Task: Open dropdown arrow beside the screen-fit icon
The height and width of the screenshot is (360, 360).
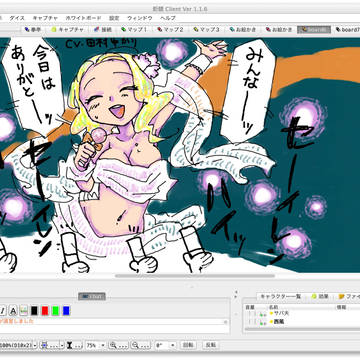Action: (61, 345)
